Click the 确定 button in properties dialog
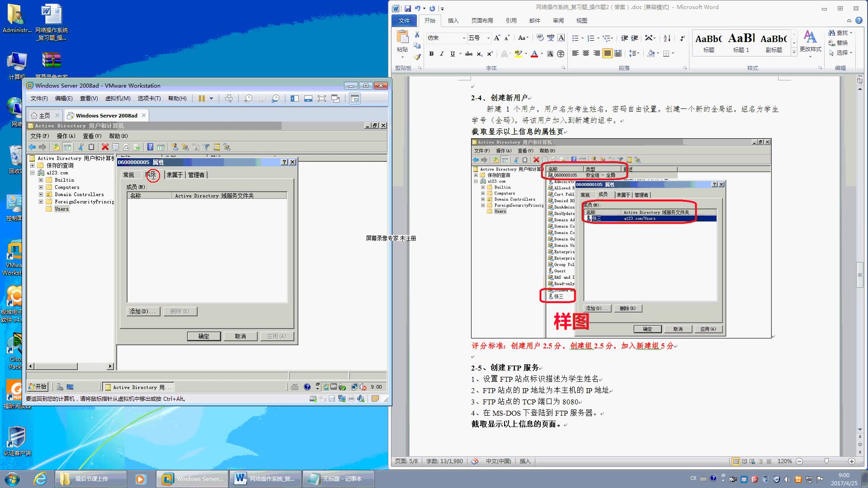The image size is (868, 488). pos(203,336)
